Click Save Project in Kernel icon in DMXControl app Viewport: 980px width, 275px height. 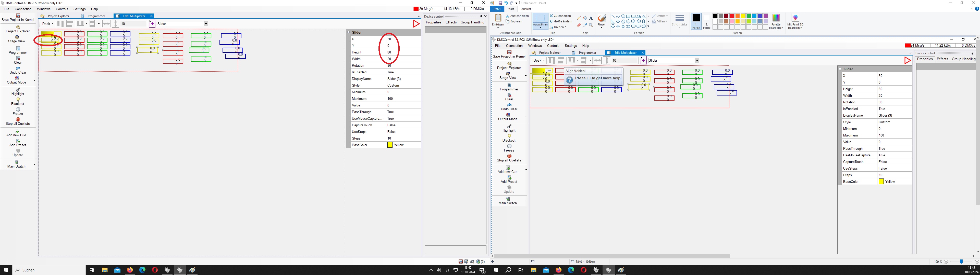tap(18, 16)
